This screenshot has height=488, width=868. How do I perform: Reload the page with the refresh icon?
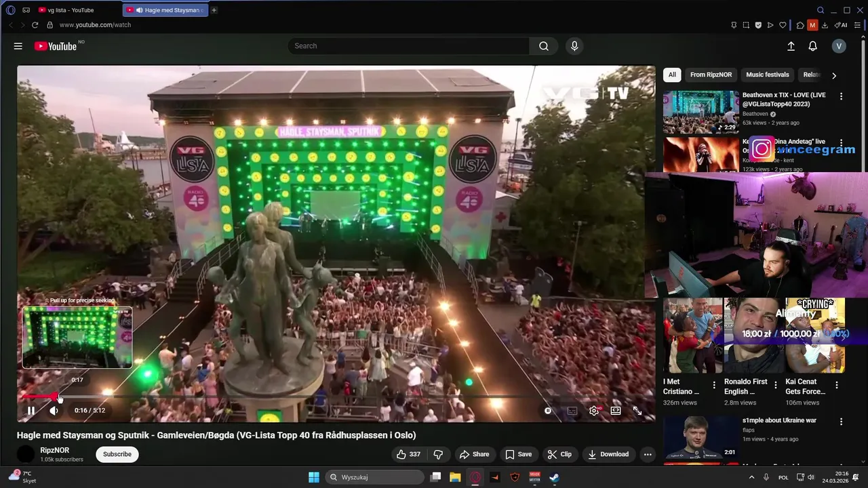pos(35,25)
